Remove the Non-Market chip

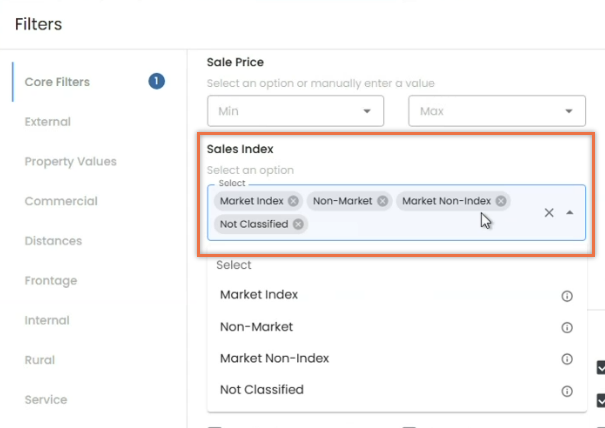pos(382,201)
